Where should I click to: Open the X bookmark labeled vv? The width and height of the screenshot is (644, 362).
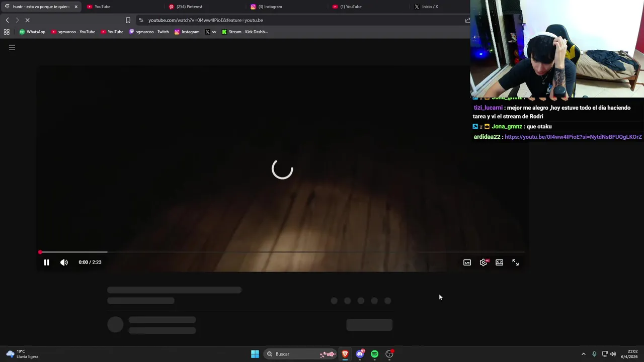point(211,32)
